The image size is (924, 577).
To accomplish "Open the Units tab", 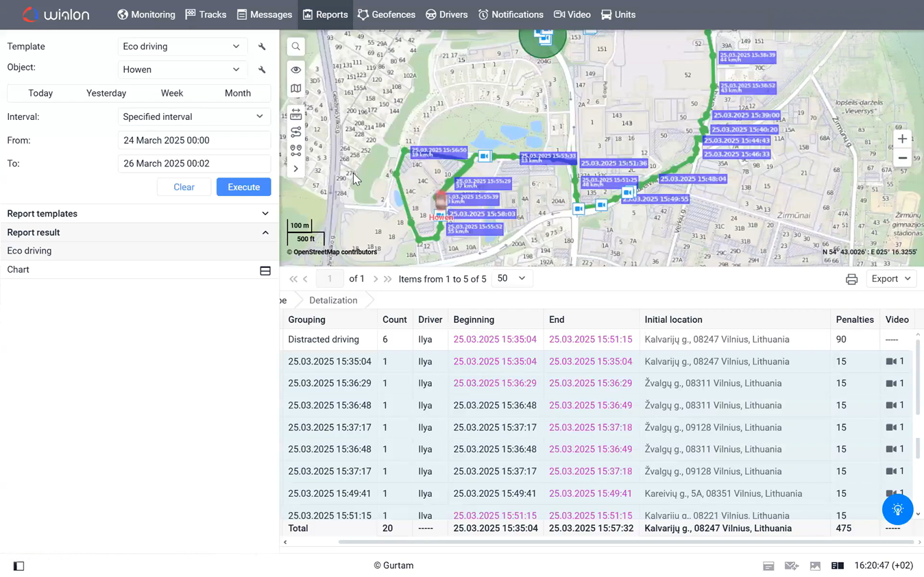I will 618,14.
